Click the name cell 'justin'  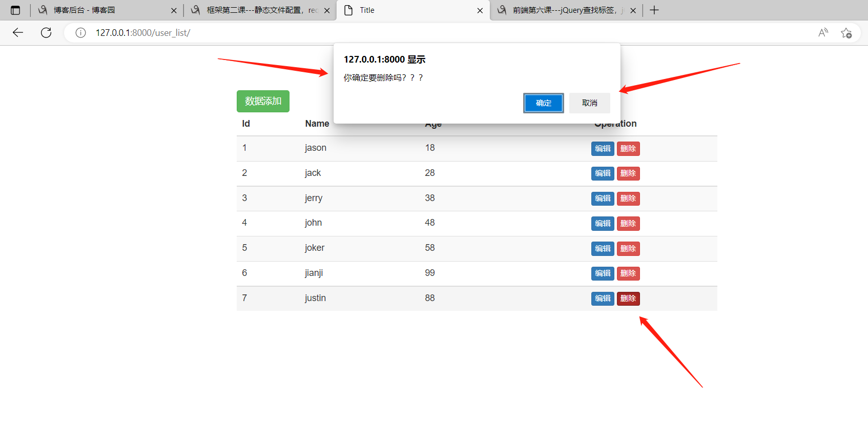(x=315, y=298)
